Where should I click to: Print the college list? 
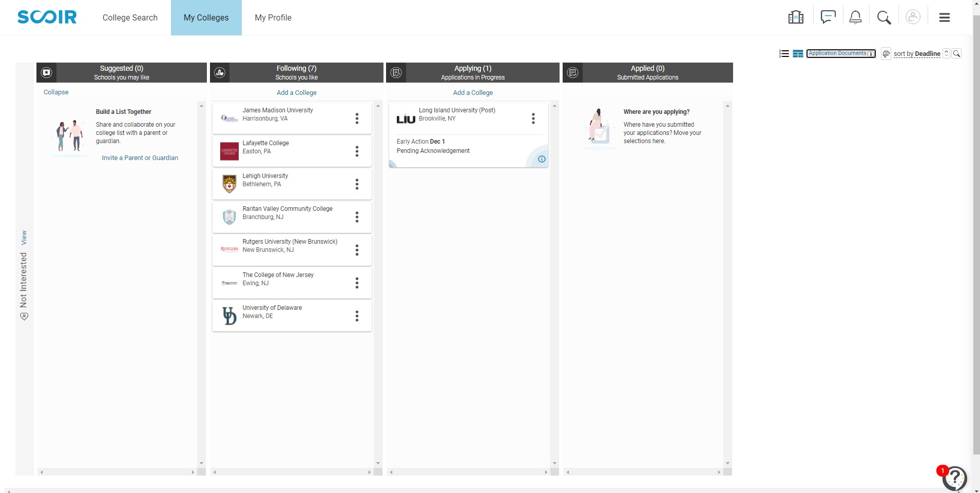(886, 53)
